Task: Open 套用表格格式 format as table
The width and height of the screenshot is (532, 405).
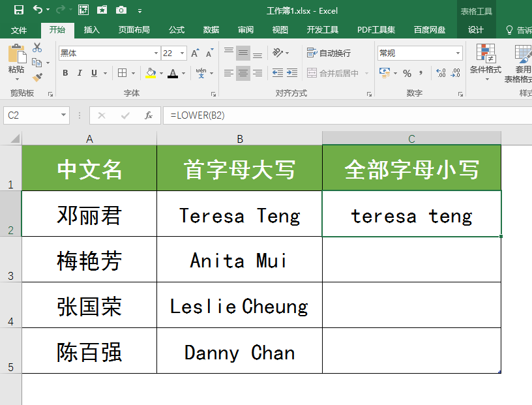Action: [518, 64]
